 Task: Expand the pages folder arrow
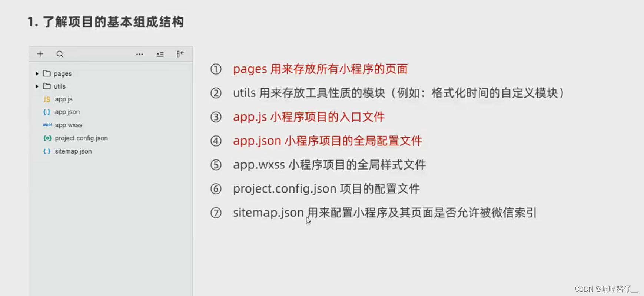tap(37, 73)
